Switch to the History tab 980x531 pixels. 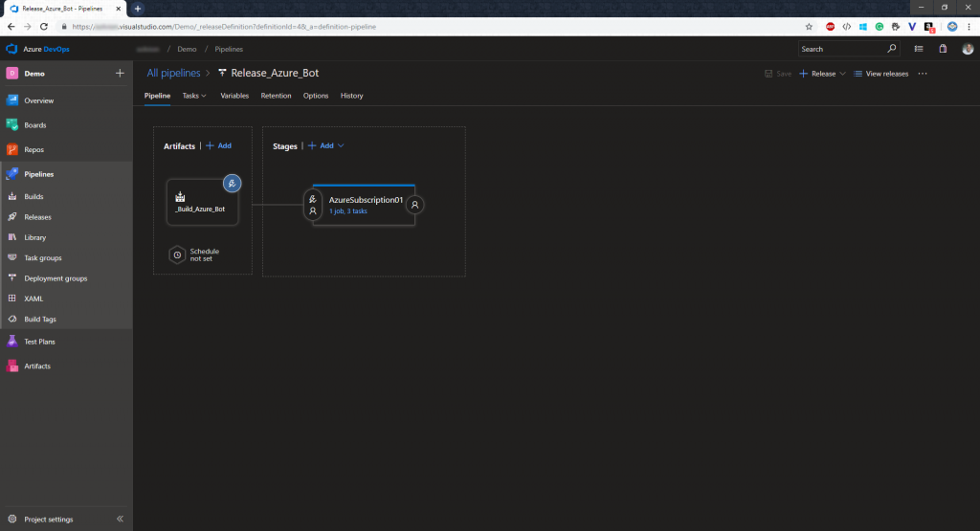[352, 96]
